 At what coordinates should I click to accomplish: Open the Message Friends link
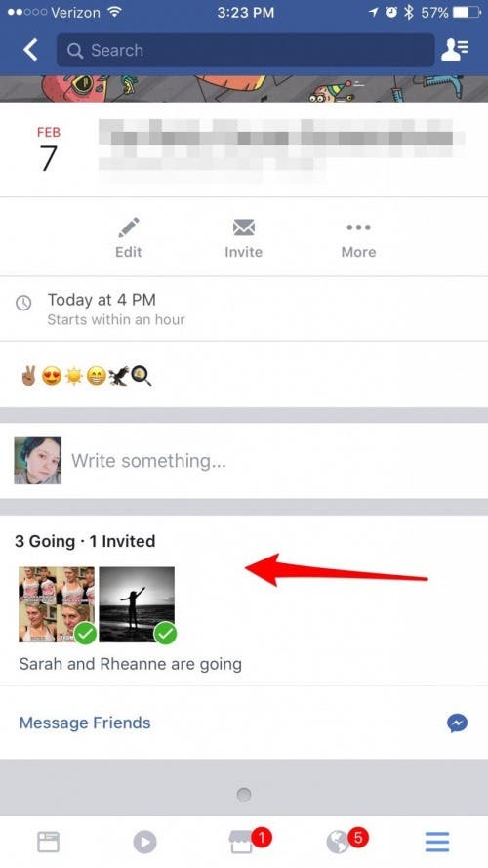coord(85,723)
